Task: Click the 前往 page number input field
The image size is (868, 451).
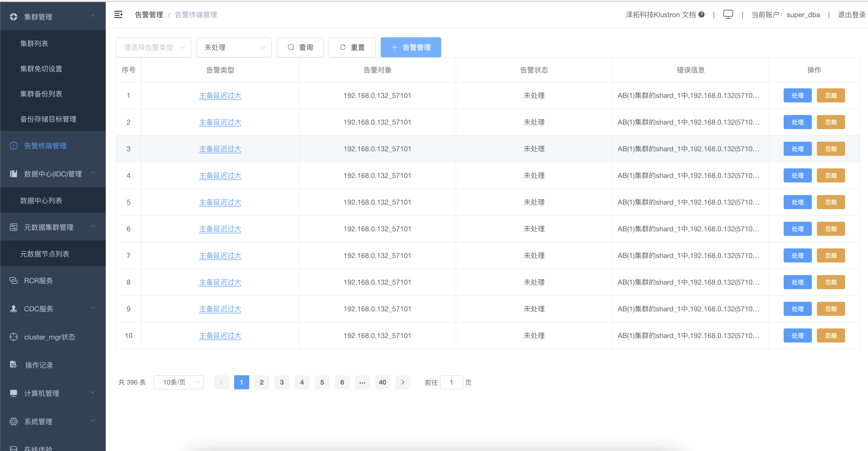Action: pos(452,382)
